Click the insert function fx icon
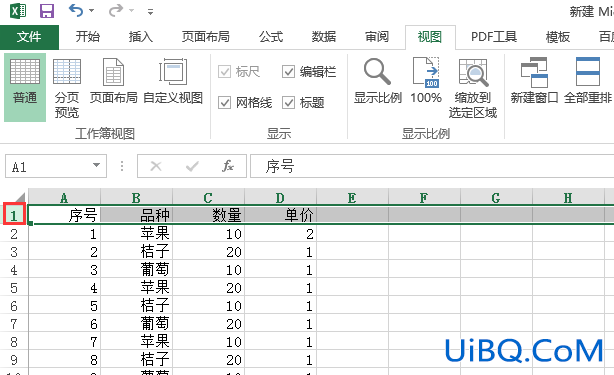 pyautogui.click(x=228, y=166)
